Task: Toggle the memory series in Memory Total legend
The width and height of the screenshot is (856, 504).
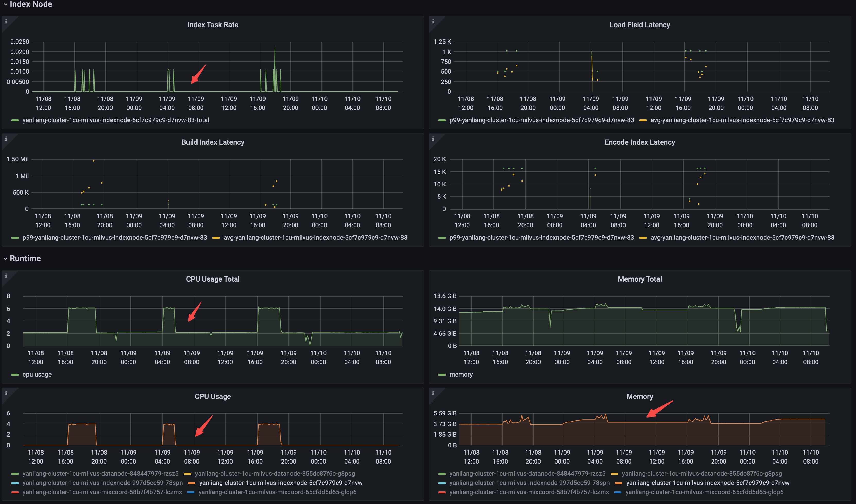Action: [x=461, y=374]
